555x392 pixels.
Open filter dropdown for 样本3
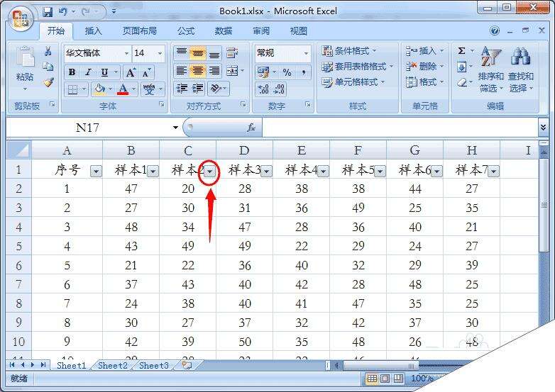click(x=267, y=172)
